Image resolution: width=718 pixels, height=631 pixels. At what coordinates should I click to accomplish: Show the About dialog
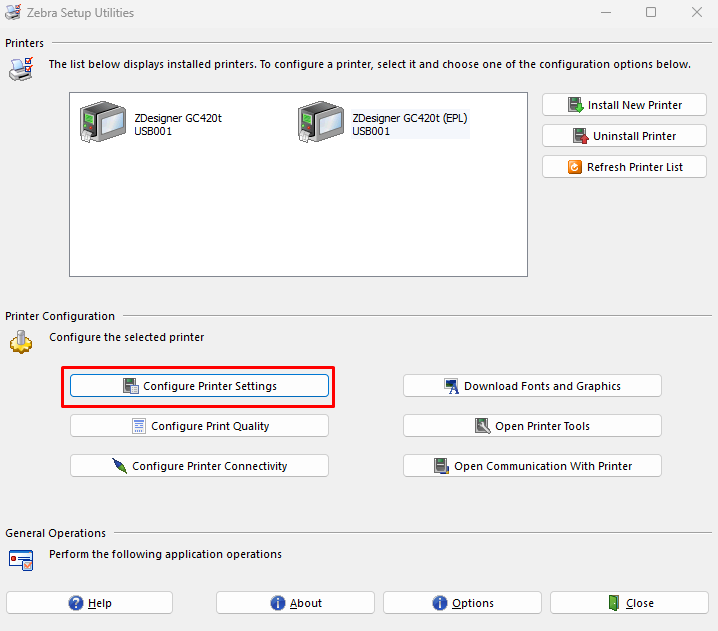click(x=295, y=603)
